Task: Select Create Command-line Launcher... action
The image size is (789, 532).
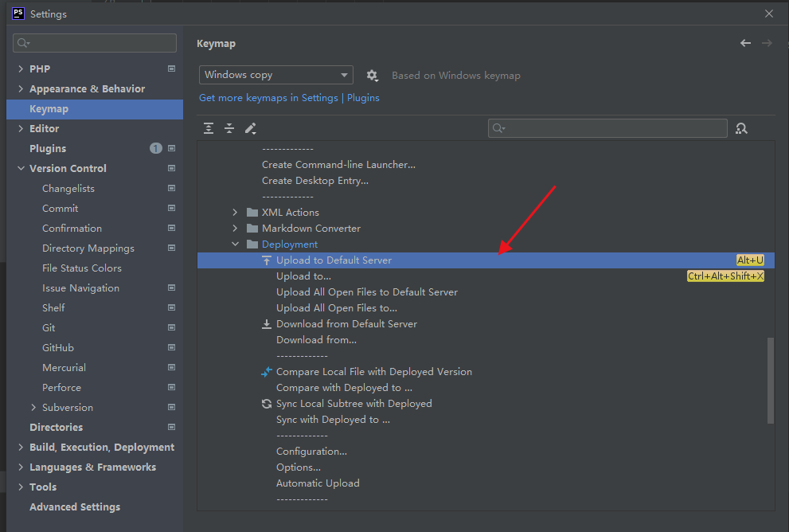Action: click(338, 165)
